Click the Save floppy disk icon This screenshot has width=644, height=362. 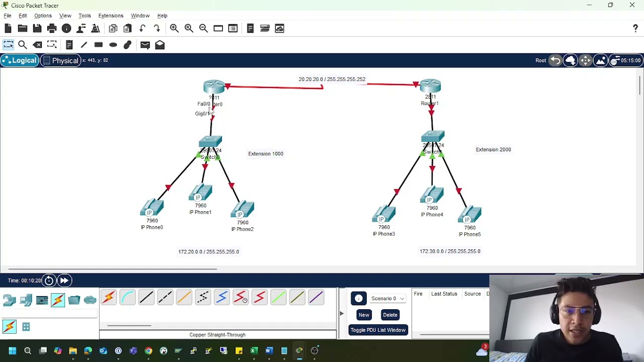(x=37, y=29)
